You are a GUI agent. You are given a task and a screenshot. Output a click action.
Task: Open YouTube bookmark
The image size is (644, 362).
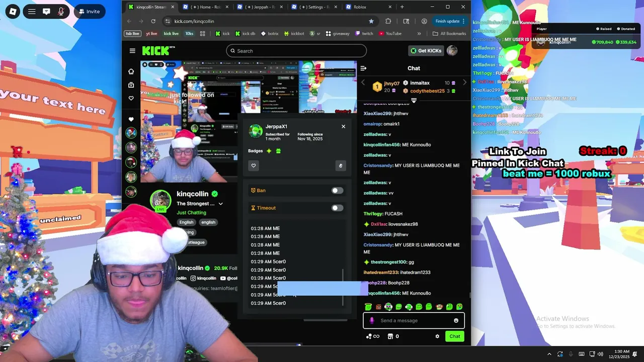point(390,34)
